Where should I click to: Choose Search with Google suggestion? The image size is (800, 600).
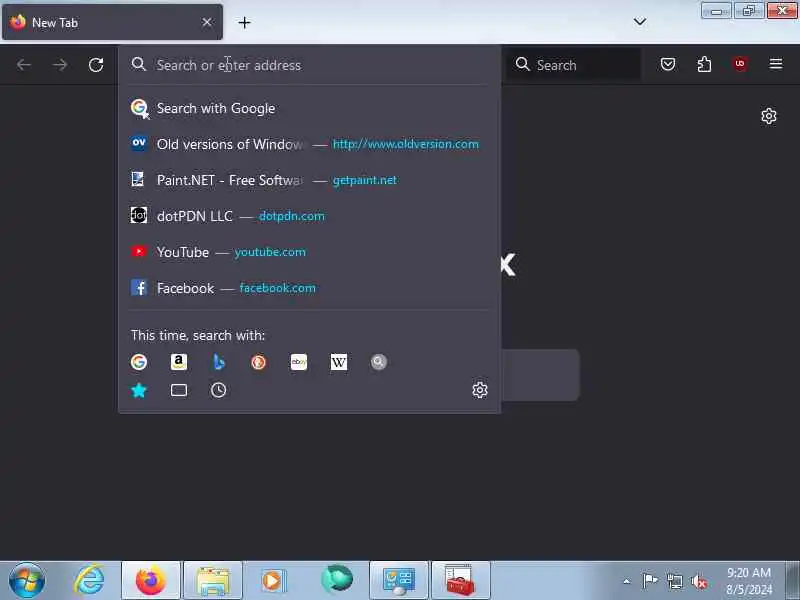tap(309, 108)
